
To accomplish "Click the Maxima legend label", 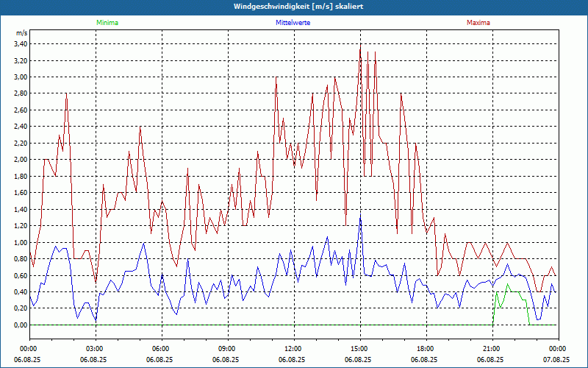I will 478,23.
